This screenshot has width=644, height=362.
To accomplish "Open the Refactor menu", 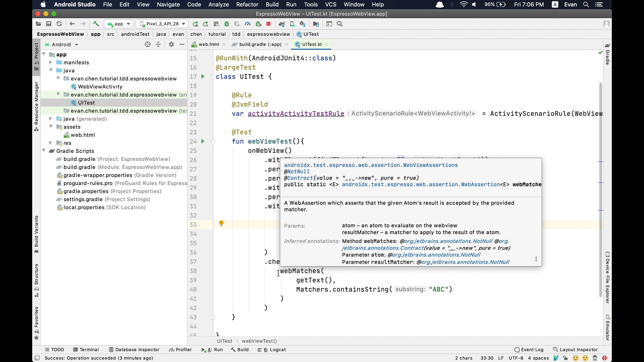I will (x=247, y=5).
